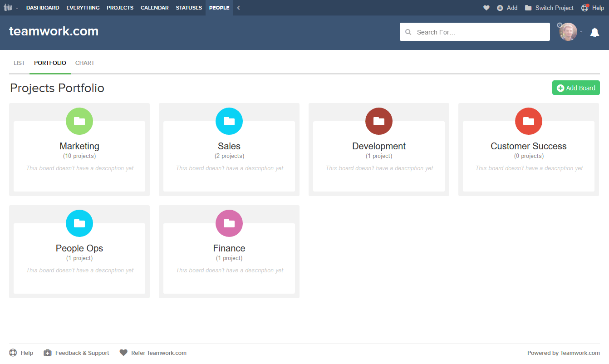Open the Customer Success board folder icon
Viewport: 609px width, 364px height.
coord(529,121)
